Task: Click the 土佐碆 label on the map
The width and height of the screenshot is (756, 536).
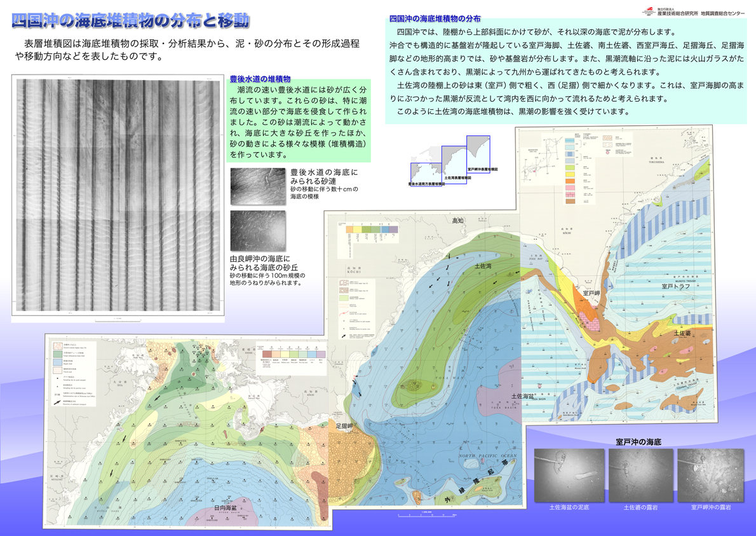Action: pos(682,333)
